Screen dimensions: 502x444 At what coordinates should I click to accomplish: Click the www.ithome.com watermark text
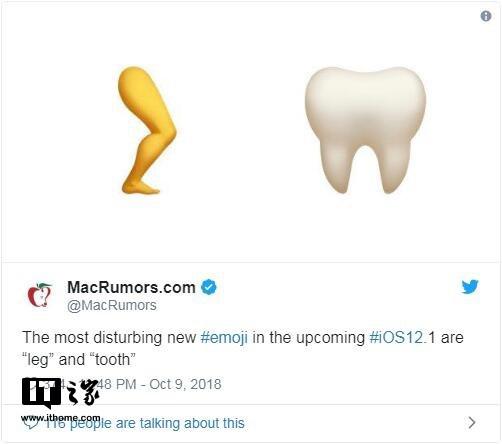click(x=60, y=418)
